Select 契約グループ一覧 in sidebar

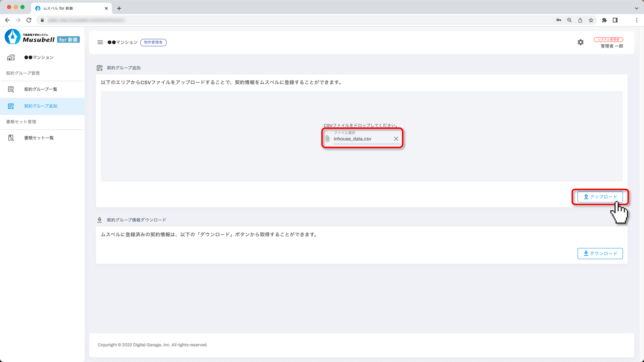[x=41, y=89]
